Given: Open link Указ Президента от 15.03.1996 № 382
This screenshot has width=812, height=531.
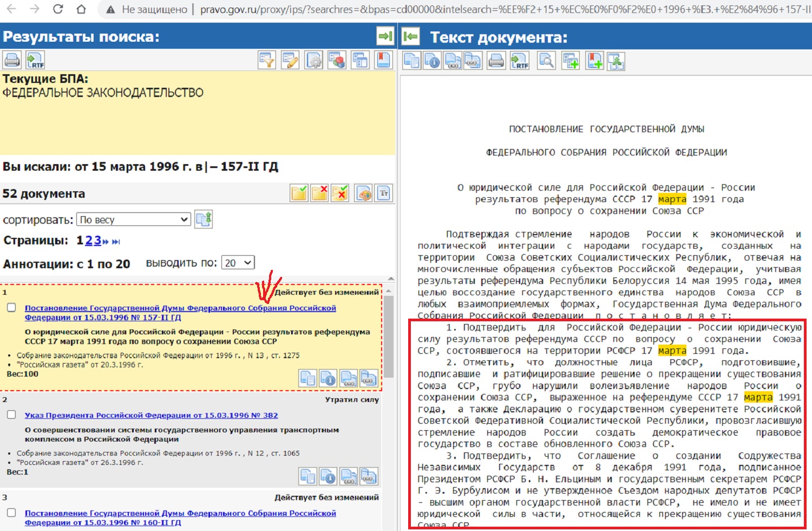Looking at the screenshot, I should click(151, 415).
